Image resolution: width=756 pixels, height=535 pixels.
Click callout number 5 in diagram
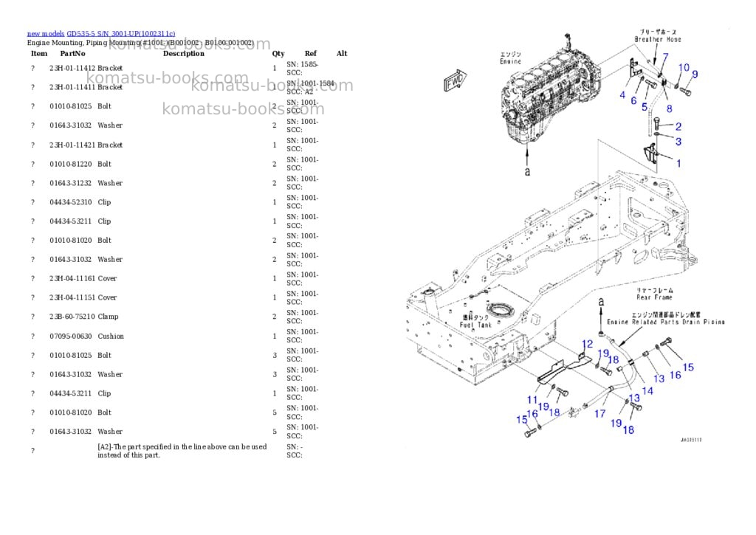(645, 107)
